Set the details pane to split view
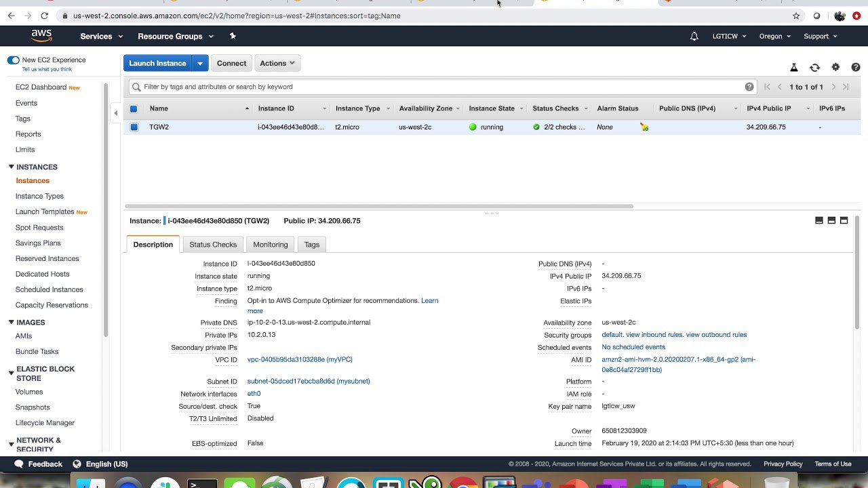This screenshot has width=868, height=488. coord(831,220)
